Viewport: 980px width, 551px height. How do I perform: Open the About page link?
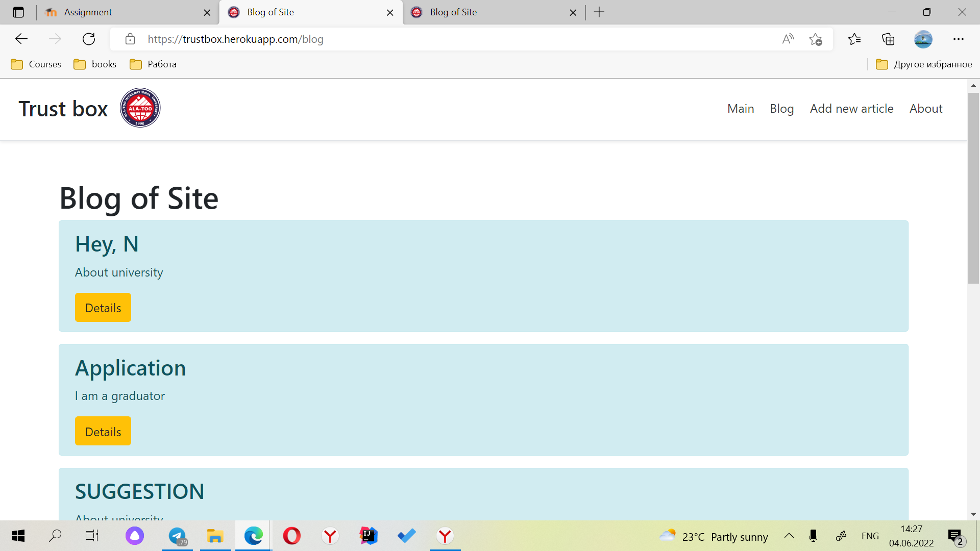click(925, 109)
